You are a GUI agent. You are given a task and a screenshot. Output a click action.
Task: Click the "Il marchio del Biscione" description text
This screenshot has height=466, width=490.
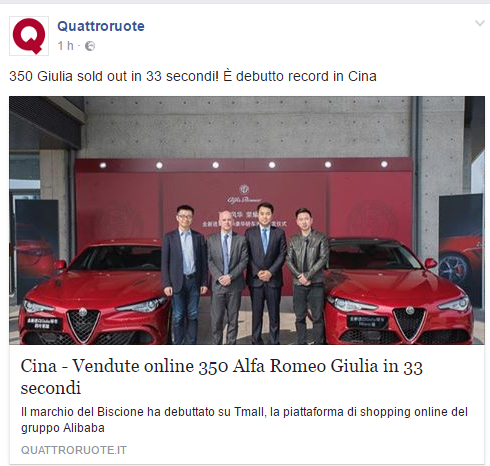pyautogui.click(x=244, y=420)
